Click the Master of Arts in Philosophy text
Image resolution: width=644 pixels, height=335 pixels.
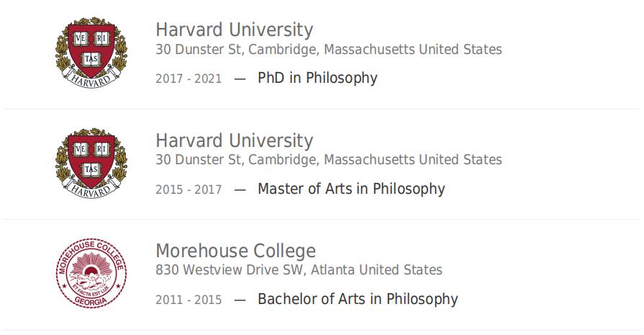click(351, 189)
